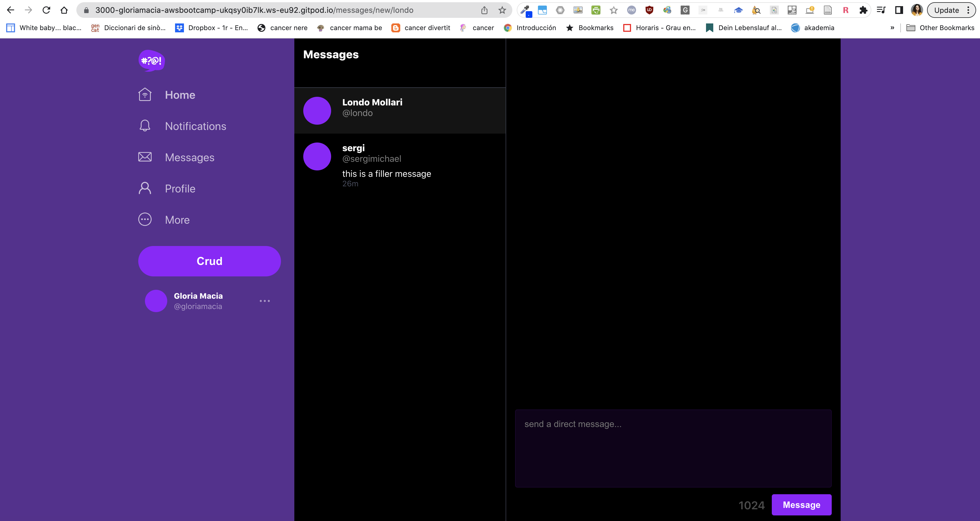Click the Messages envelope icon
Viewport: 980px width, 521px height.
click(x=145, y=157)
